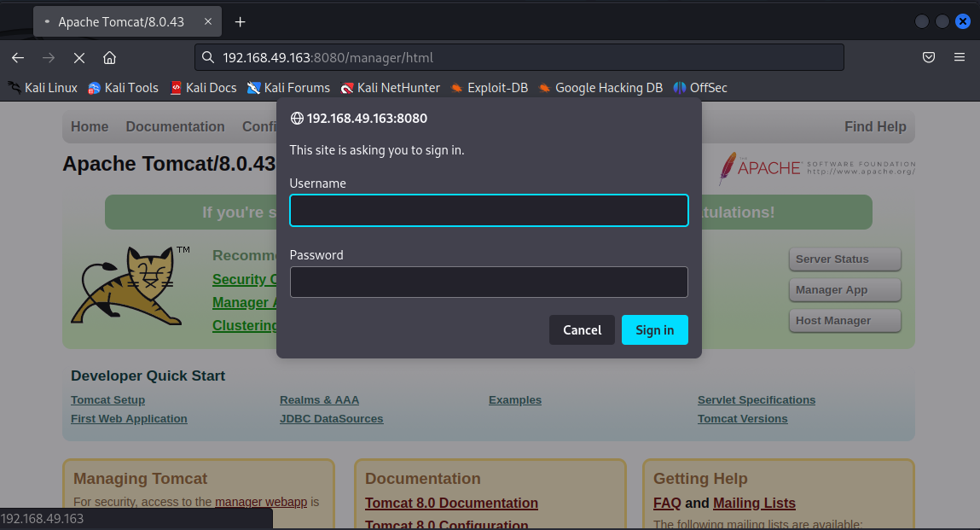Open the Kali Linux bookmark
The width and height of the screenshot is (980, 530).
(x=43, y=88)
